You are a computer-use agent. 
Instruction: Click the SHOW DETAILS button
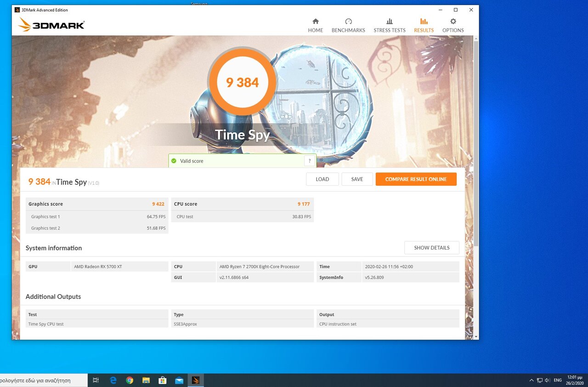click(431, 248)
